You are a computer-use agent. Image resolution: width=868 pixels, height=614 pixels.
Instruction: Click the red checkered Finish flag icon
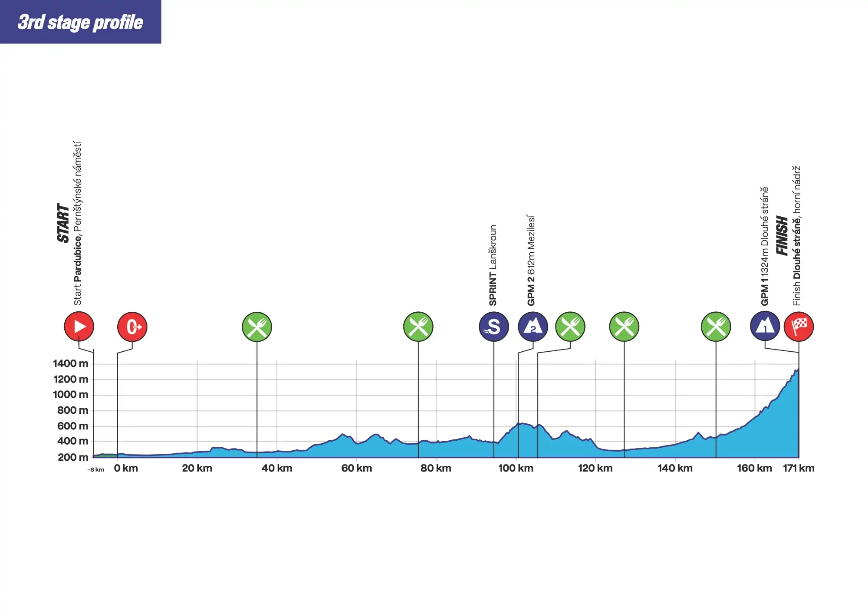click(x=799, y=327)
